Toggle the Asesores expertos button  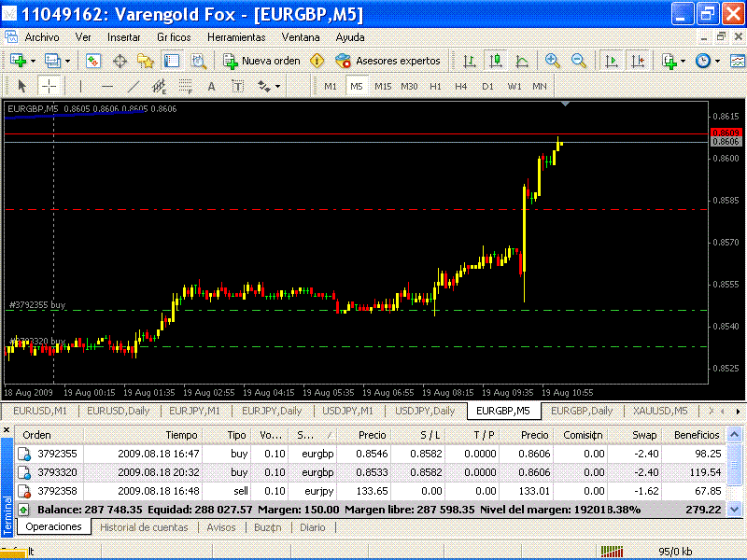point(388,61)
